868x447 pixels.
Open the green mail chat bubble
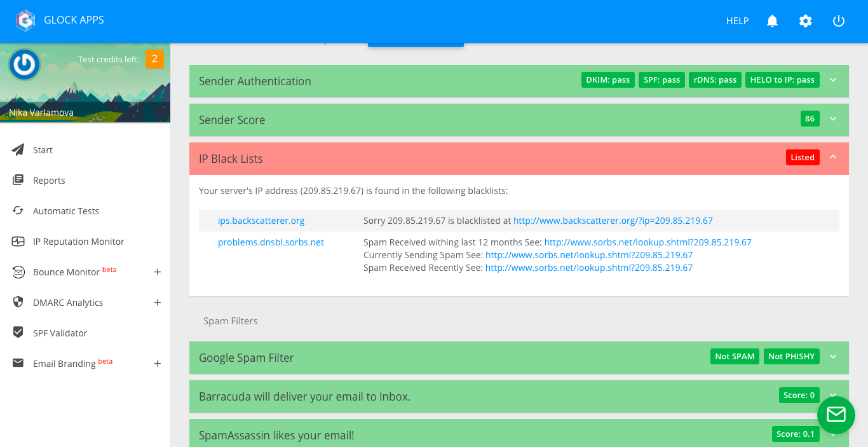tap(836, 415)
